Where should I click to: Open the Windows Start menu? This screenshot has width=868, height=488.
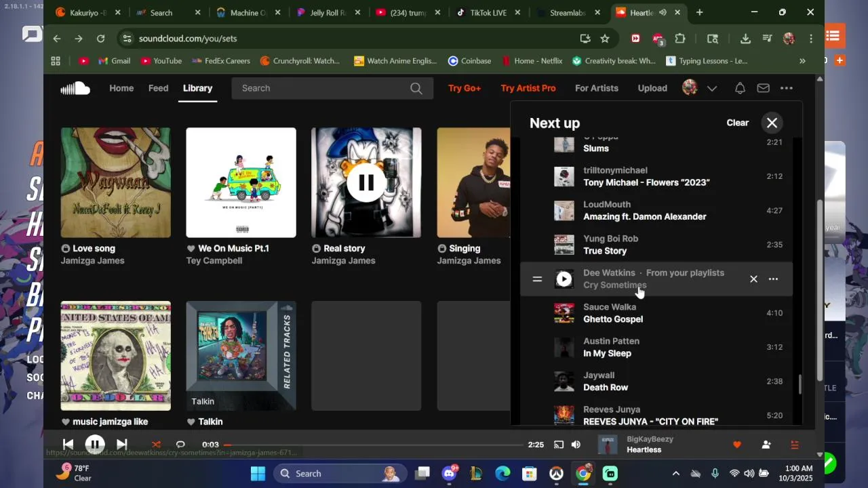click(258, 474)
